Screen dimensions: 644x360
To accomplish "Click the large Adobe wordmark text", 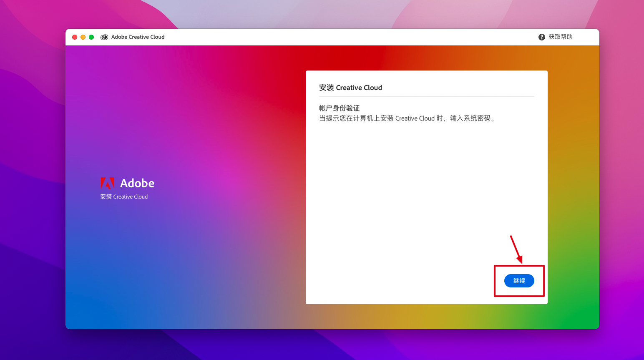I will (137, 183).
